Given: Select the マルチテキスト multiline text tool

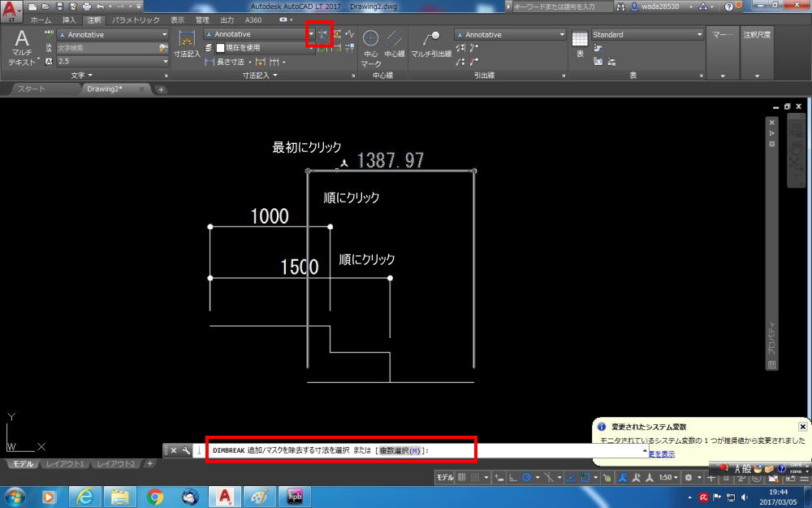Looking at the screenshot, I should (x=22, y=48).
